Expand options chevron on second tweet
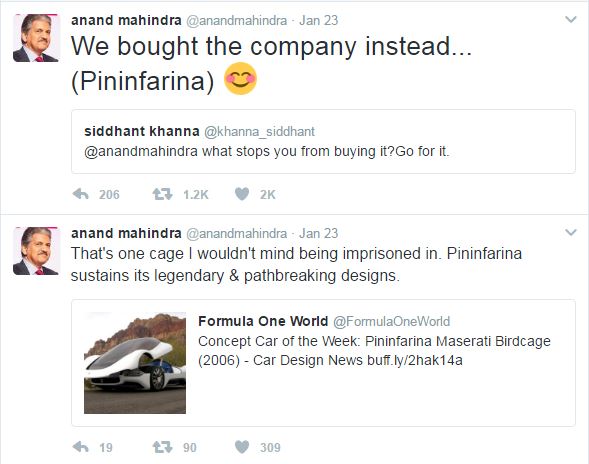 (571, 233)
